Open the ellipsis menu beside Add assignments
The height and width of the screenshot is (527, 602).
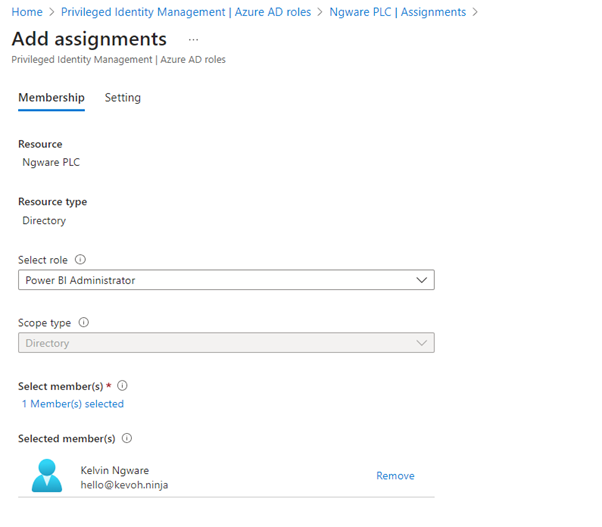tap(193, 39)
